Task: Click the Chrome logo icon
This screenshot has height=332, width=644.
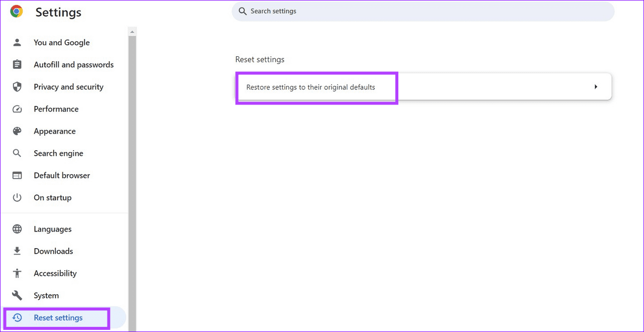Action: pyautogui.click(x=17, y=12)
